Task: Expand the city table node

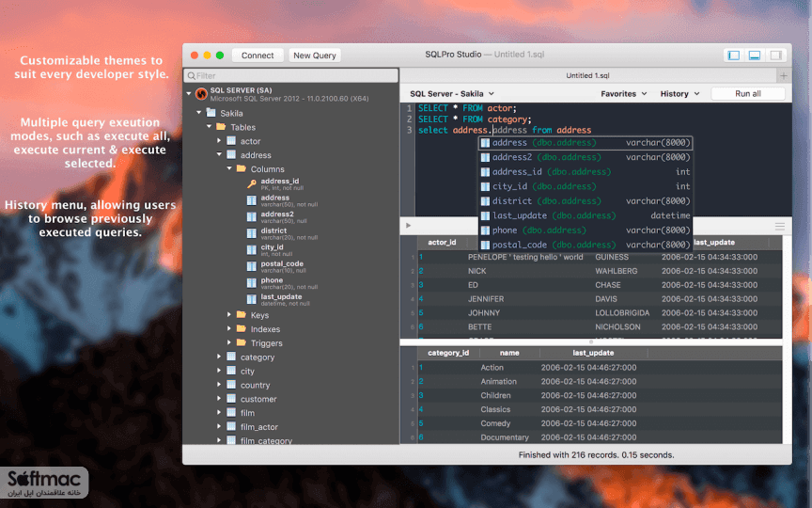Action: [219, 371]
